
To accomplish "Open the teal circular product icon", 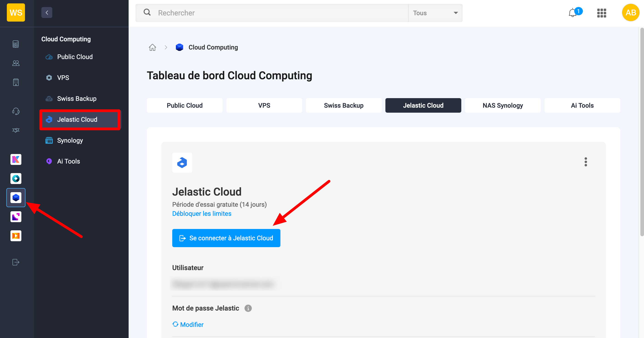I will (x=16, y=179).
